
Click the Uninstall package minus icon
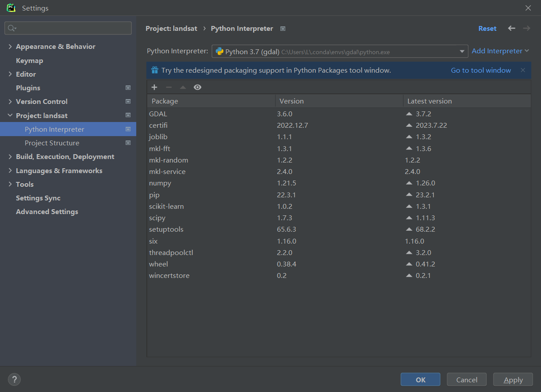pos(168,87)
